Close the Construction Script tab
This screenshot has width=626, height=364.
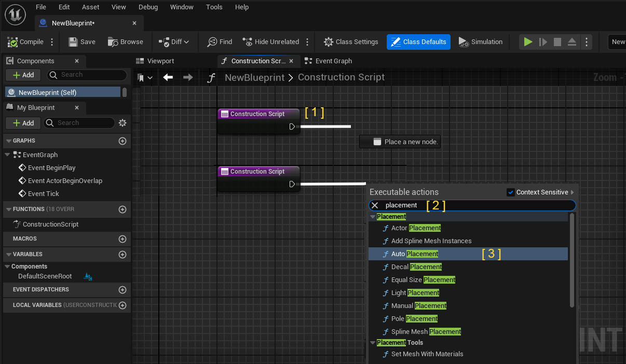click(x=292, y=61)
